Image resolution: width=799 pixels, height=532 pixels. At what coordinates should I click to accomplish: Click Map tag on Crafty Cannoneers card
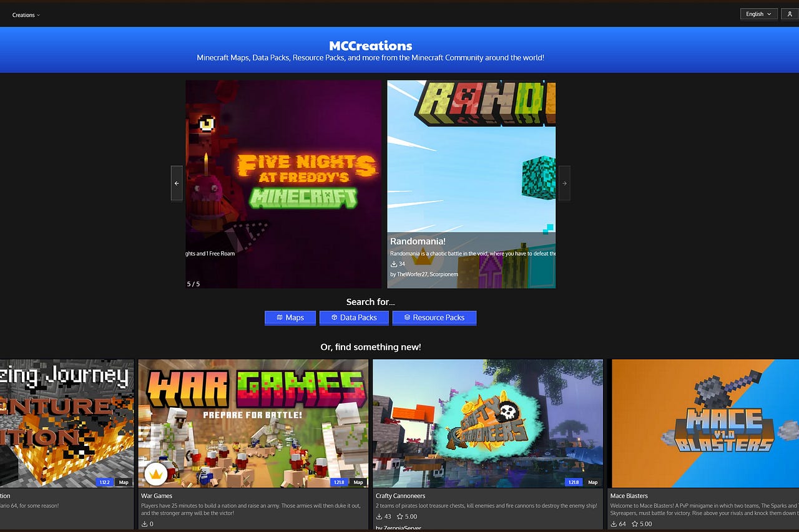pos(593,482)
